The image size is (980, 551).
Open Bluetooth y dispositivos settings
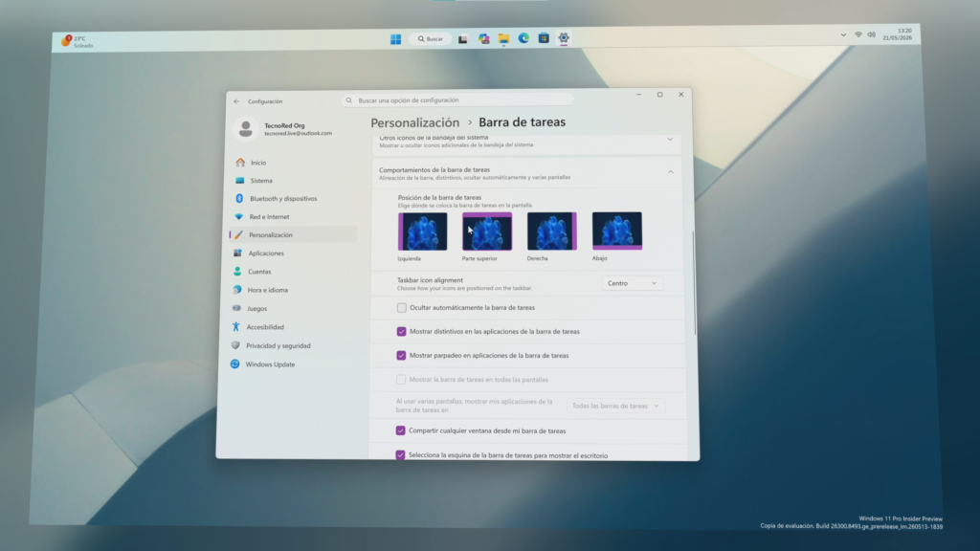[293, 199]
